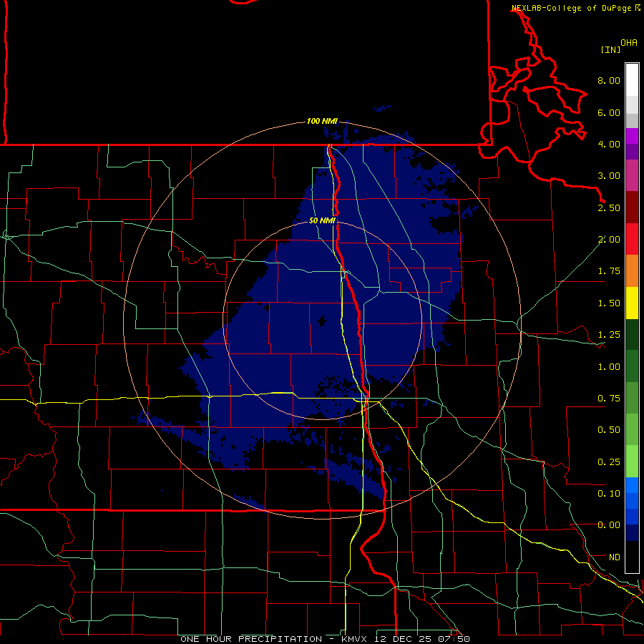Click the 'OHA' product code label

pyautogui.click(x=629, y=43)
